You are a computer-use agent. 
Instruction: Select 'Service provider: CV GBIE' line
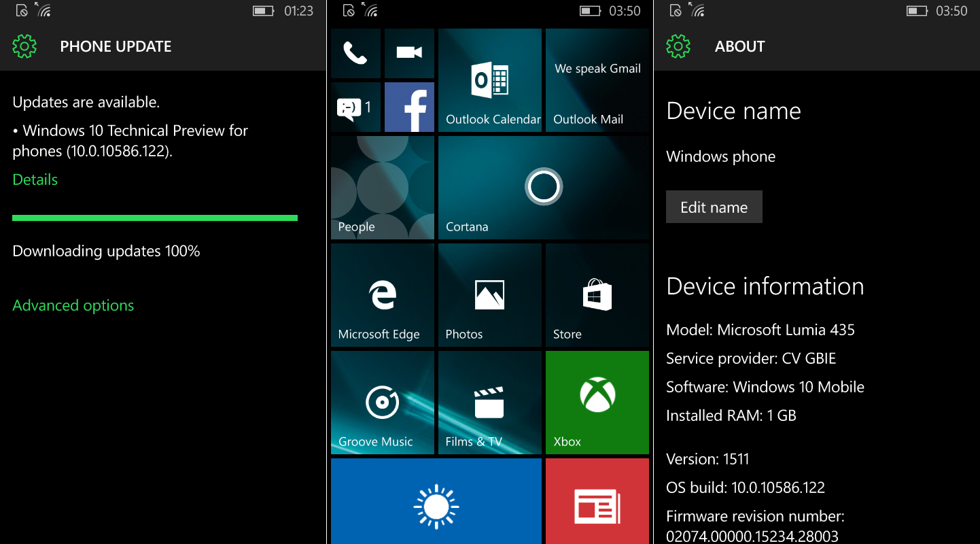tap(751, 358)
